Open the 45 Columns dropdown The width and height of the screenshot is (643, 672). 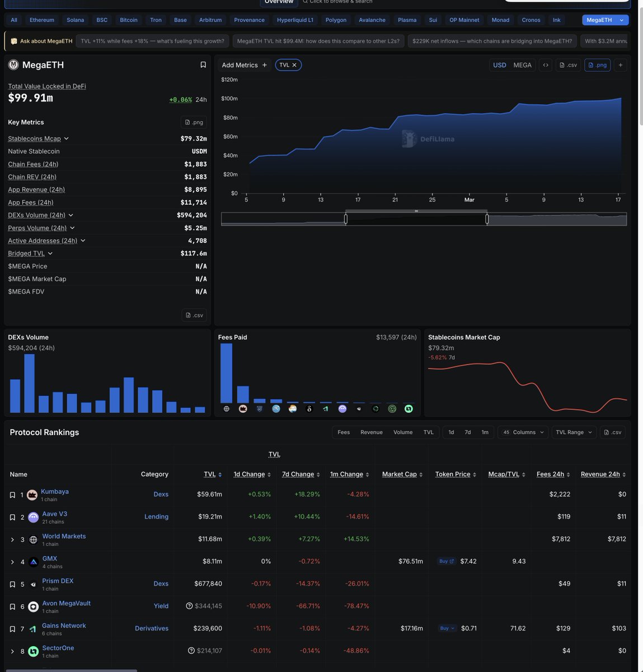tap(523, 432)
